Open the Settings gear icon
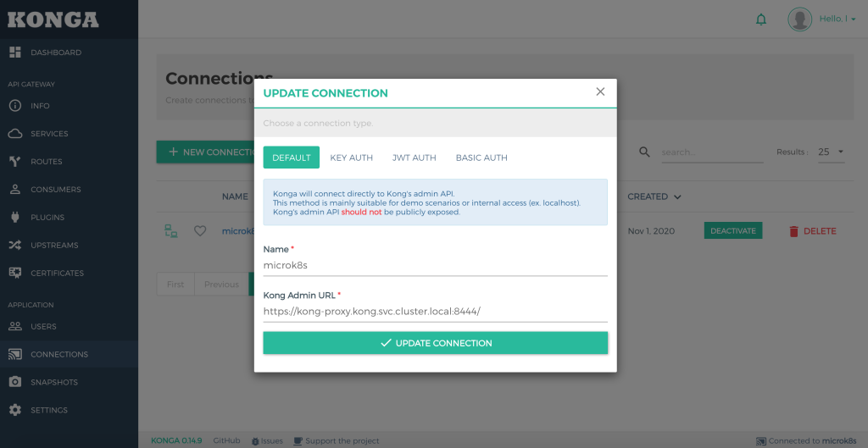 click(x=15, y=410)
